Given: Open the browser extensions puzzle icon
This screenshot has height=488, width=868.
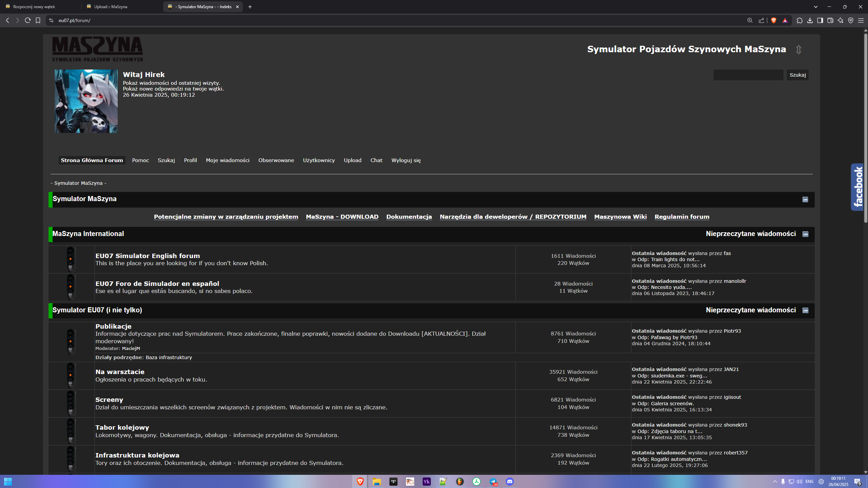Looking at the screenshot, I should [x=799, y=20].
